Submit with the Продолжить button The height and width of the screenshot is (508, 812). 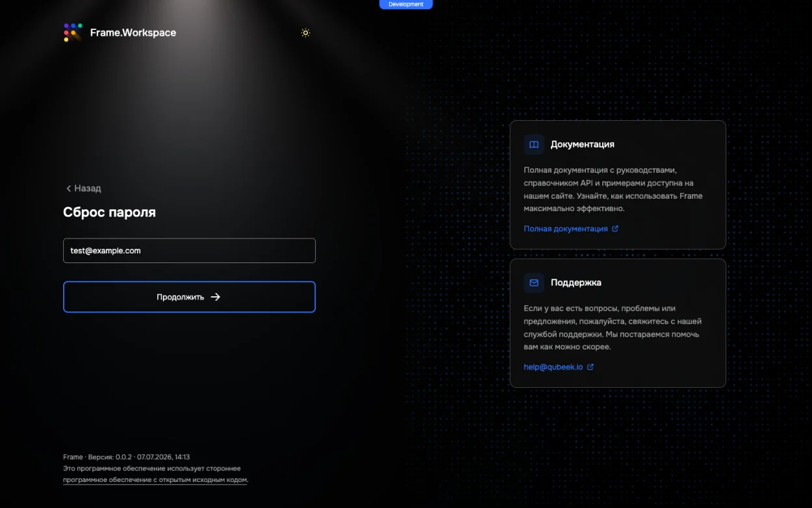pos(189,297)
